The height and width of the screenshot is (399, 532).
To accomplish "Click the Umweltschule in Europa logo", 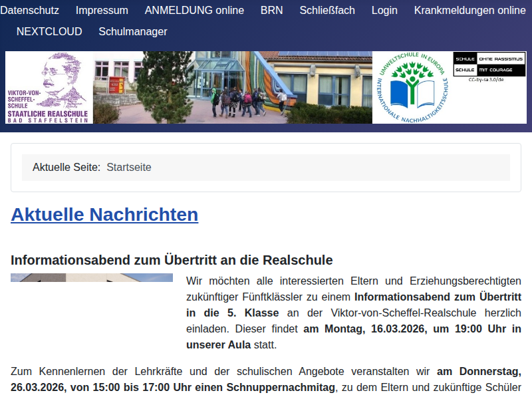I will 412,88.
